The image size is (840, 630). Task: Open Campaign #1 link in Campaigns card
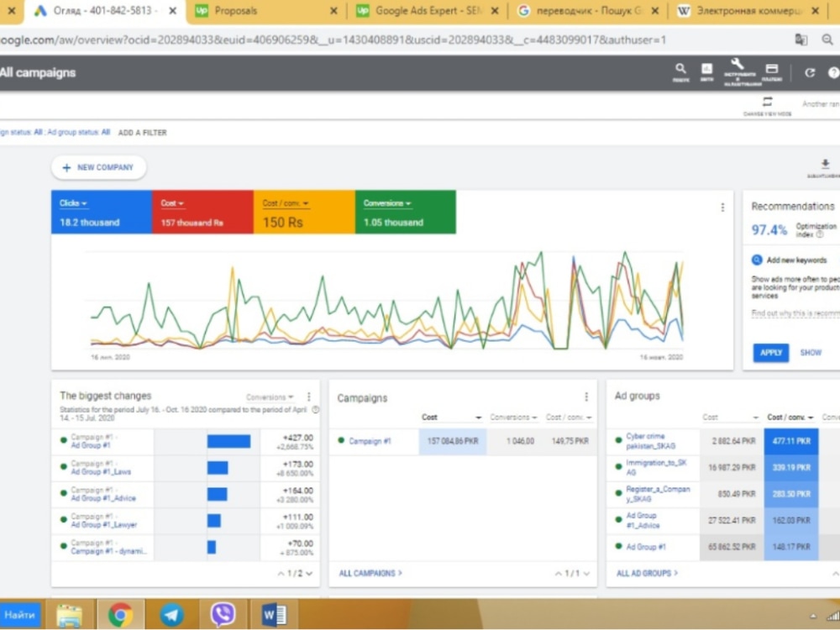click(370, 442)
